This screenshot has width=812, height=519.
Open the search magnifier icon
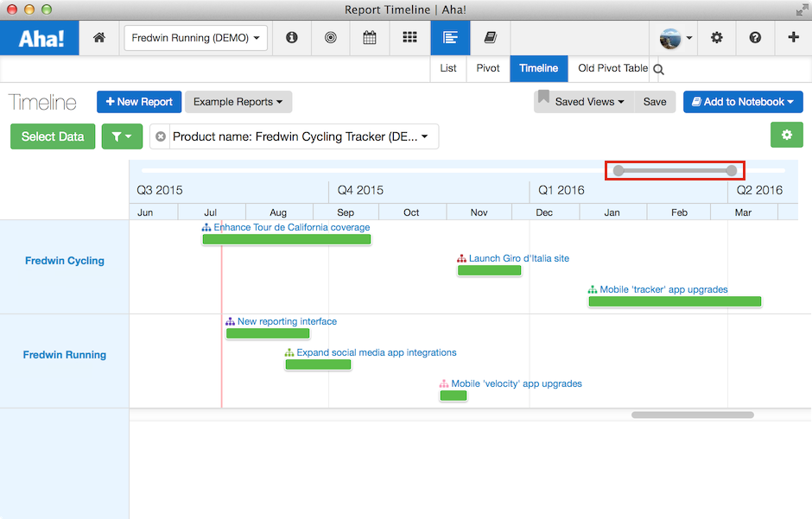click(x=658, y=67)
